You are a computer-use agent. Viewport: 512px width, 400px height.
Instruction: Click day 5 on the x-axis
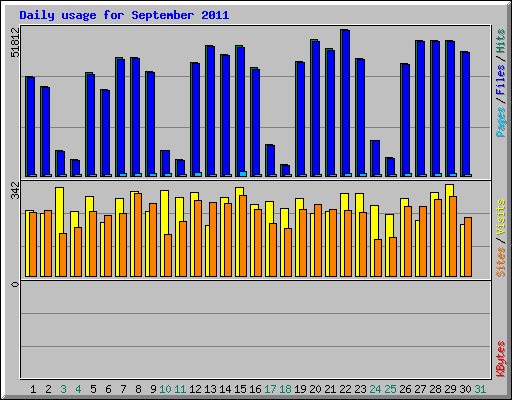(x=93, y=389)
